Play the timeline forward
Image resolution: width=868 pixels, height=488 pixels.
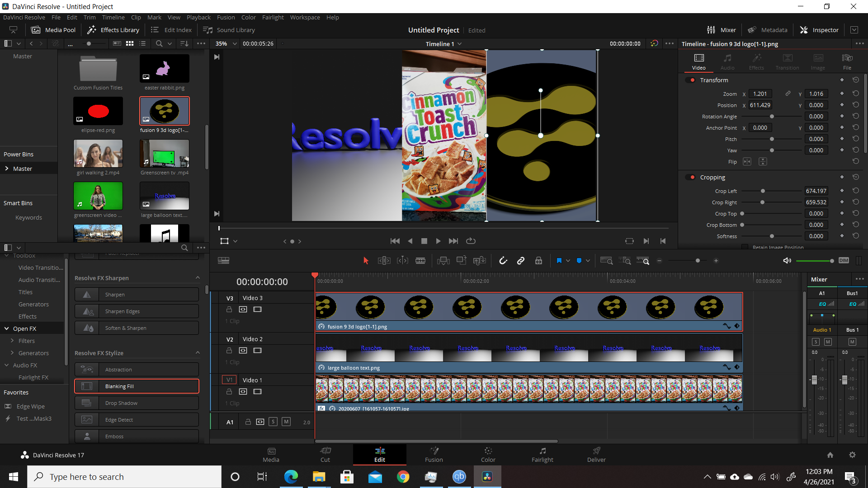pos(438,241)
